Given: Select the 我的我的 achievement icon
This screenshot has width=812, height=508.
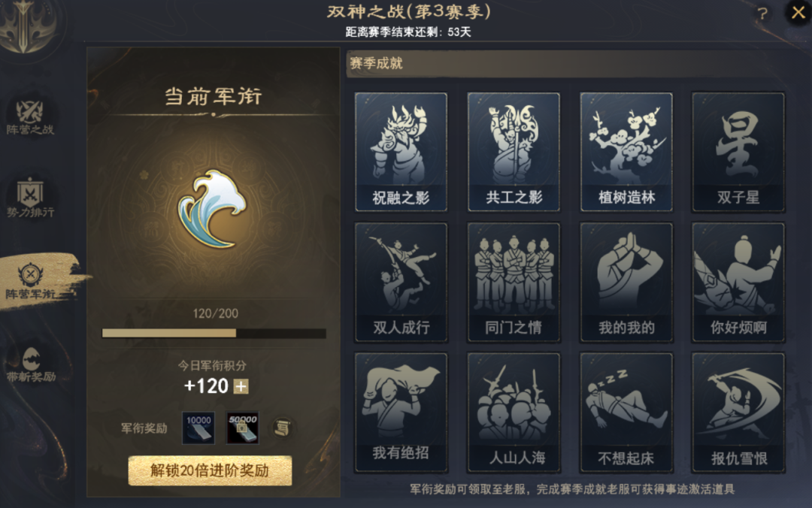Looking at the screenshot, I should pyautogui.click(x=626, y=283).
